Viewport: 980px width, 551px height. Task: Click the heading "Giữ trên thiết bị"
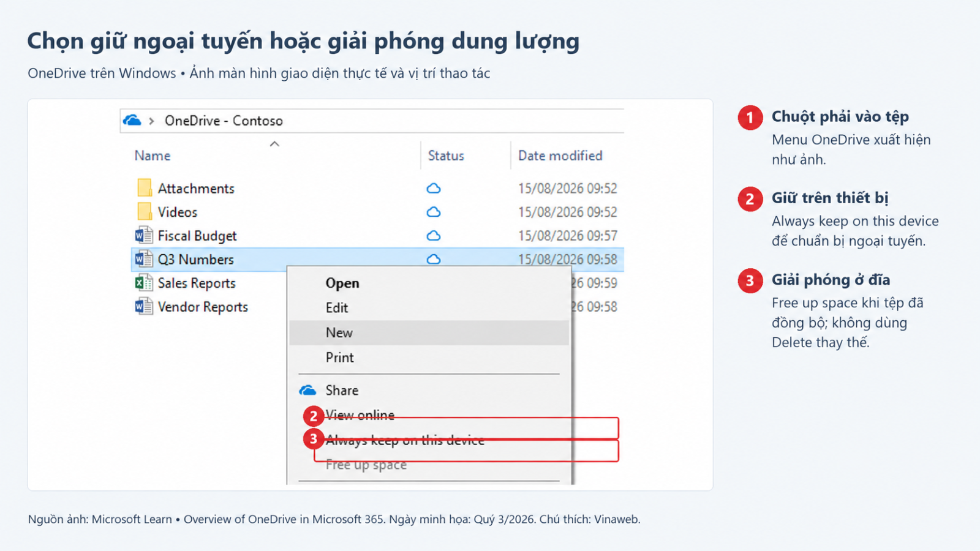(x=830, y=198)
